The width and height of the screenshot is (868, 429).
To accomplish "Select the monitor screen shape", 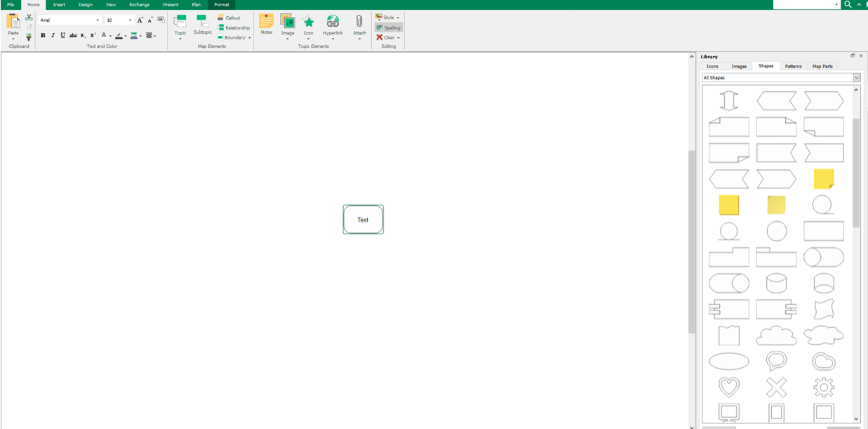I will click(729, 413).
